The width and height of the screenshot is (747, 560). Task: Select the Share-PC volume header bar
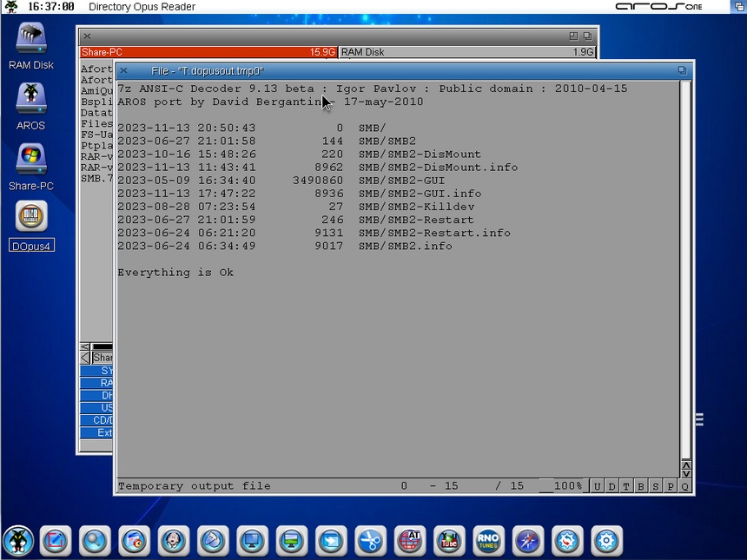[208, 52]
